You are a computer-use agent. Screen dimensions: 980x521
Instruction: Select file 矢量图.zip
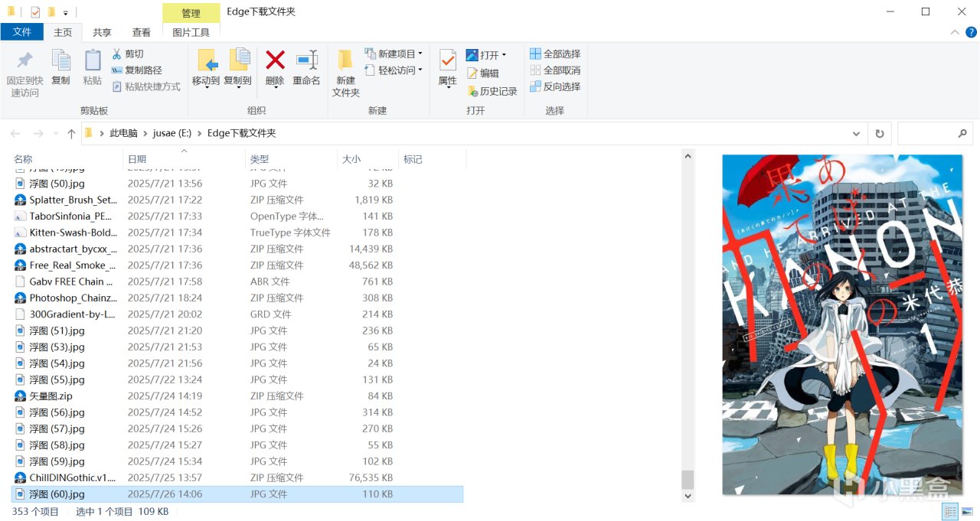click(x=237, y=396)
